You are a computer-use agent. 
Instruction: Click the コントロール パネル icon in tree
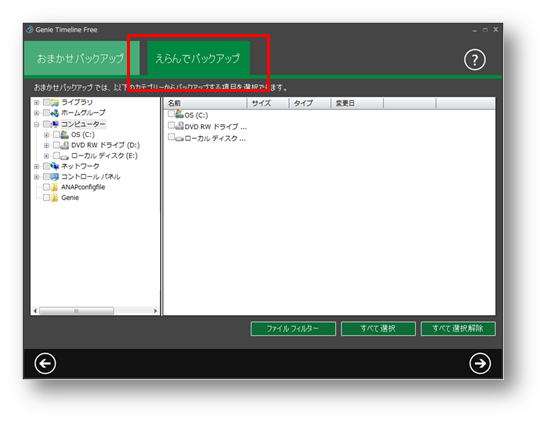coord(55,177)
